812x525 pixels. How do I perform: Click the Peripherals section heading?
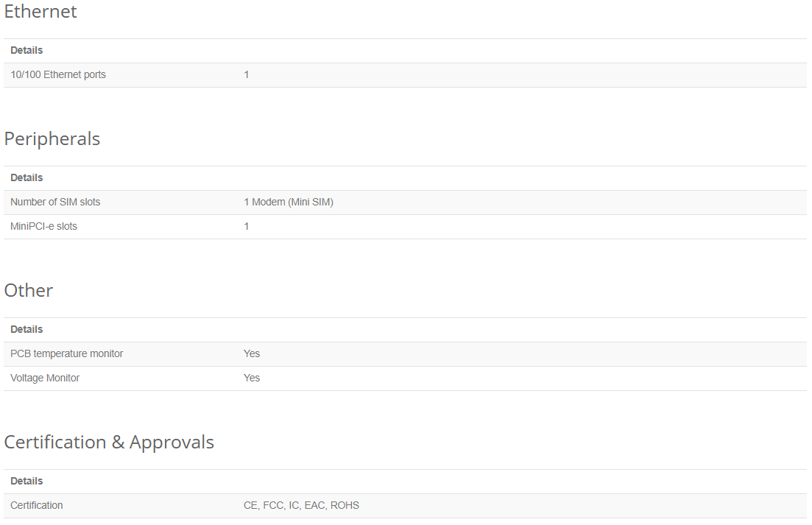pyautogui.click(x=52, y=138)
